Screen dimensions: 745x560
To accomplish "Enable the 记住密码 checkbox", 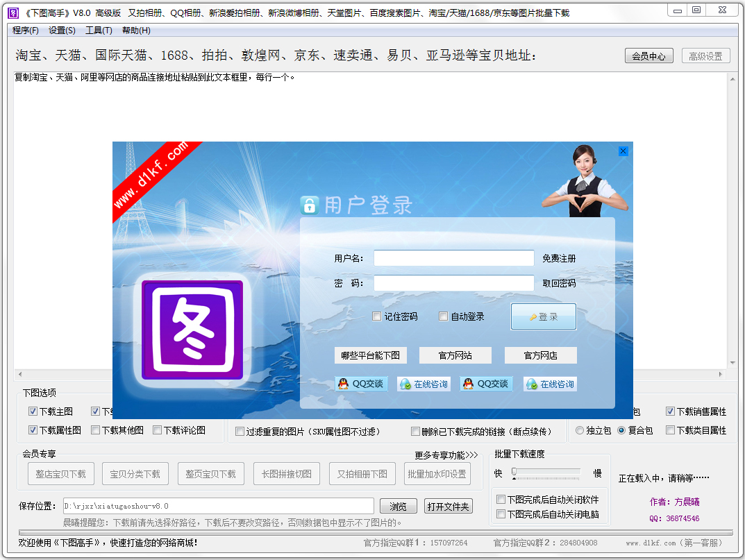I will click(376, 316).
